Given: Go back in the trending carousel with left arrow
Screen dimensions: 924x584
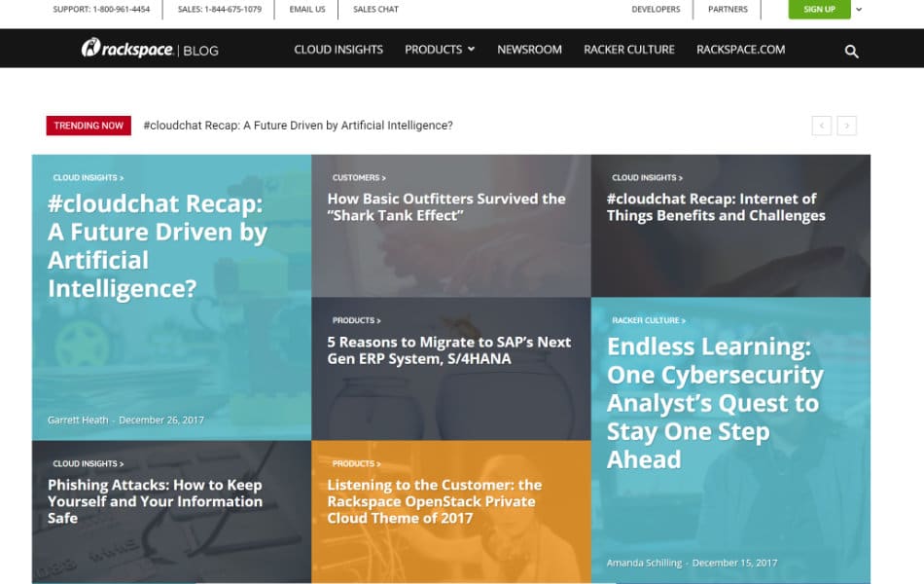Looking at the screenshot, I should (822, 125).
